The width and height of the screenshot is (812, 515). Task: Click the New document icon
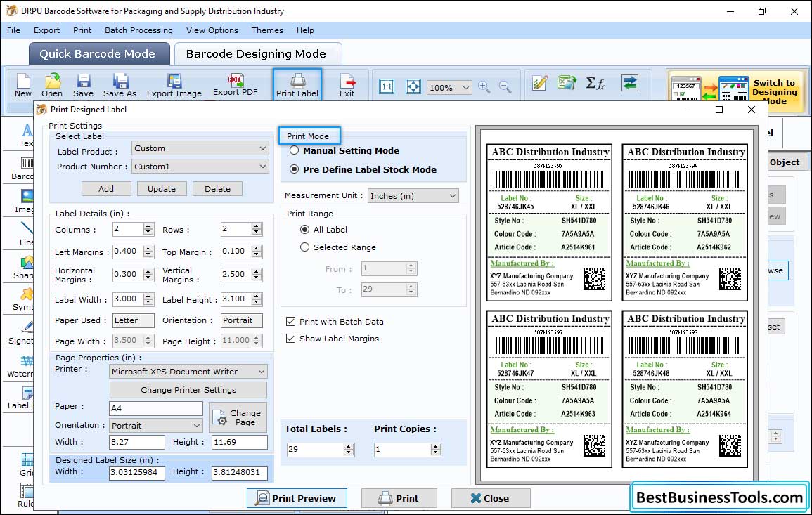pos(22,86)
